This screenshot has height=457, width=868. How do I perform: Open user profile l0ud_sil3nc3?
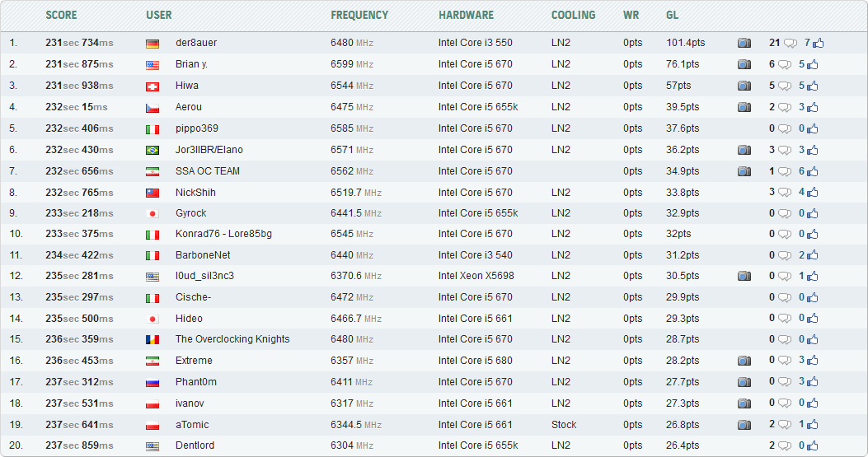point(204,276)
